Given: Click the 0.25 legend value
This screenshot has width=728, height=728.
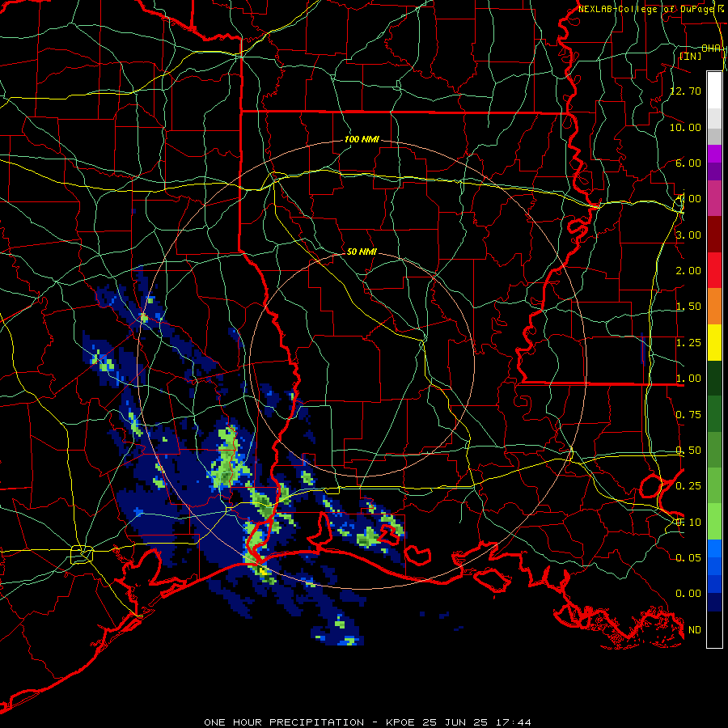Looking at the screenshot, I should click(x=688, y=486).
